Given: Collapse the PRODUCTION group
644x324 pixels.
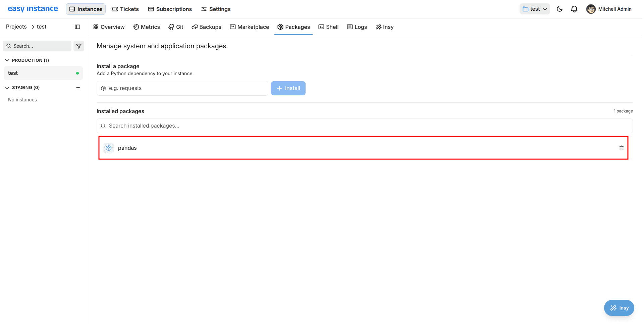Looking at the screenshot, I should point(27,60).
